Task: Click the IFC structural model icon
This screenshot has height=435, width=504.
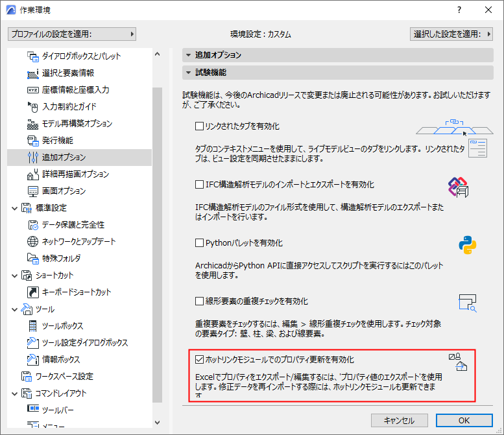Action: (x=459, y=187)
